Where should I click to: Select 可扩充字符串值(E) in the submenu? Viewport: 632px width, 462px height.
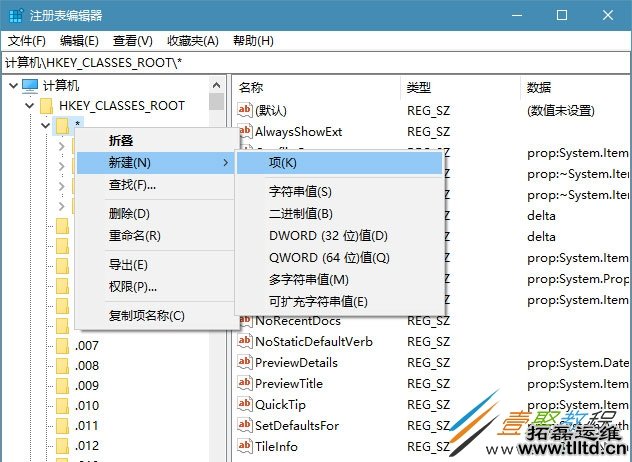(x=339, y=302)
